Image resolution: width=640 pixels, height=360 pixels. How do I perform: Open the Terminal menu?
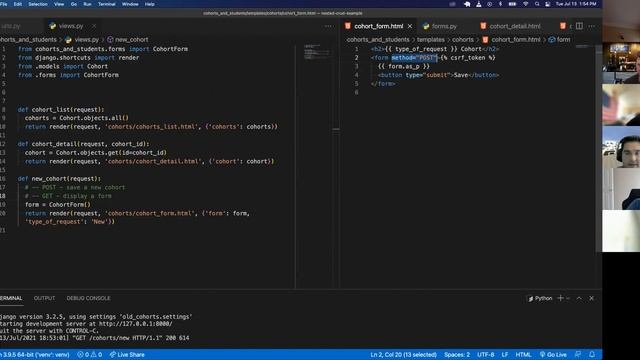point(107,4)
